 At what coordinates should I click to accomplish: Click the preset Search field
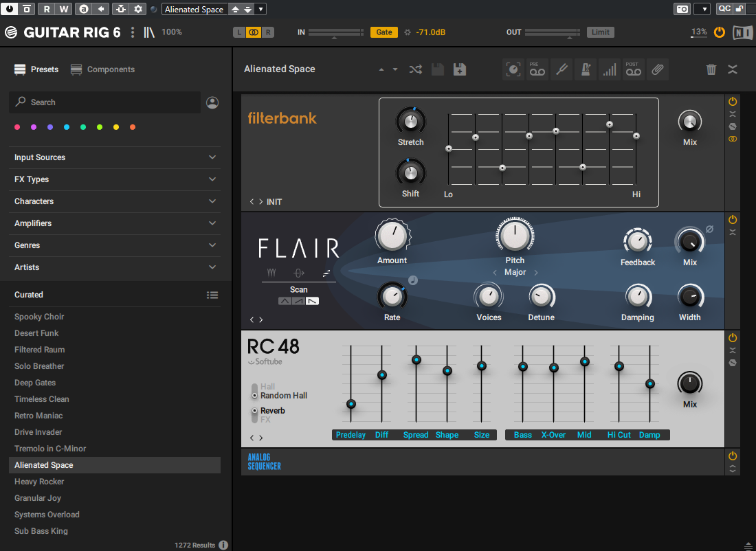click(x=104, y=102)
